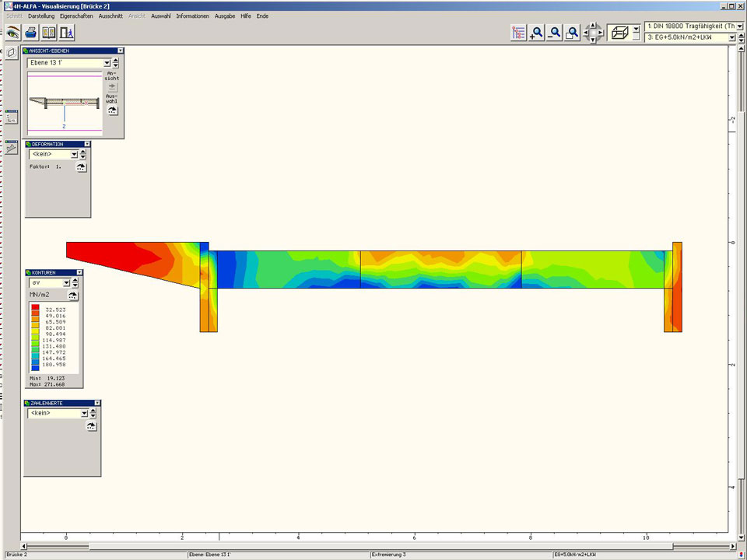This screenshot has height=560, width=747.
Task: Click the red swatch in contour legend
Action: coord(36,309)
